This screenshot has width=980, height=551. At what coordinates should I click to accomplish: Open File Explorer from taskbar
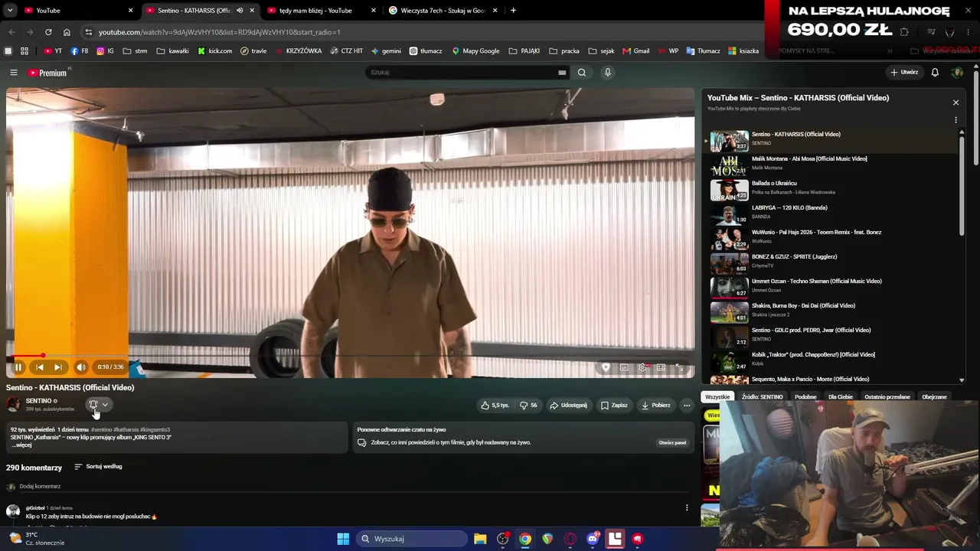(480, 539)
